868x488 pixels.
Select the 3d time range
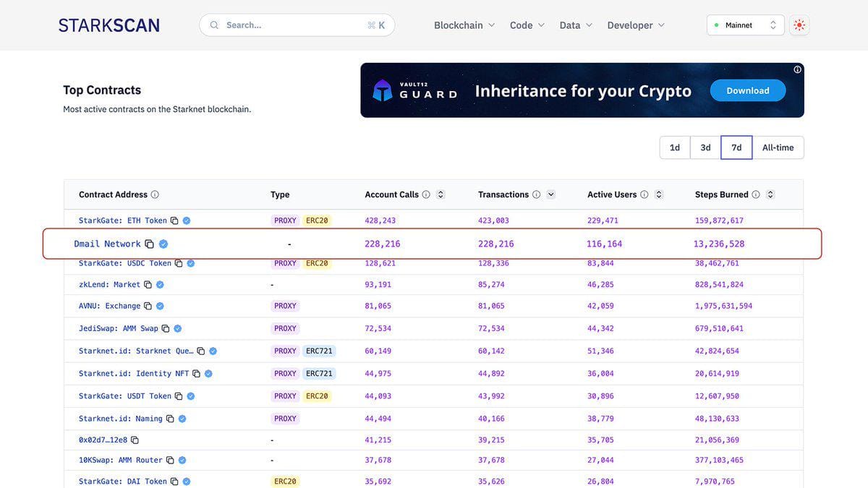[x=705, y=147]
